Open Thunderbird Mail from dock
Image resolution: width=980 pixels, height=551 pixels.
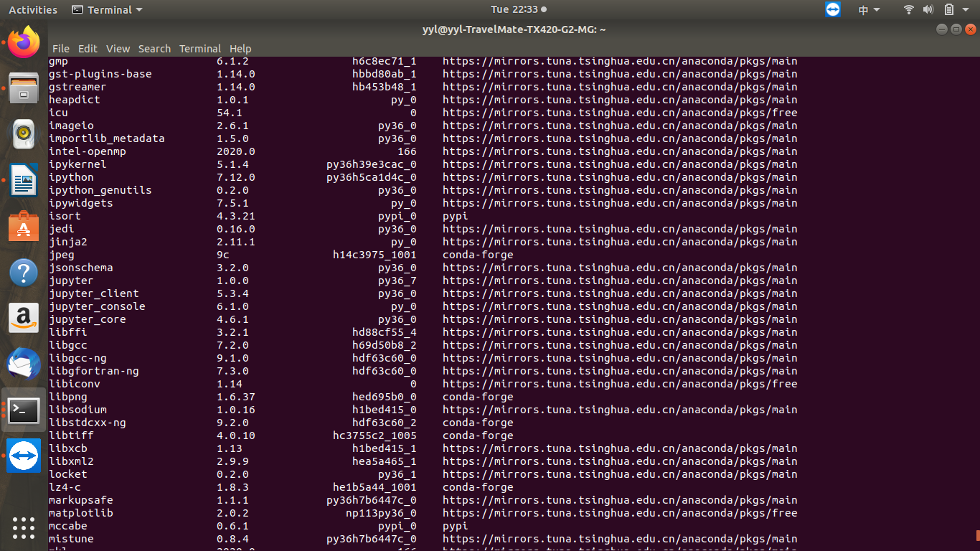point(24,364)
